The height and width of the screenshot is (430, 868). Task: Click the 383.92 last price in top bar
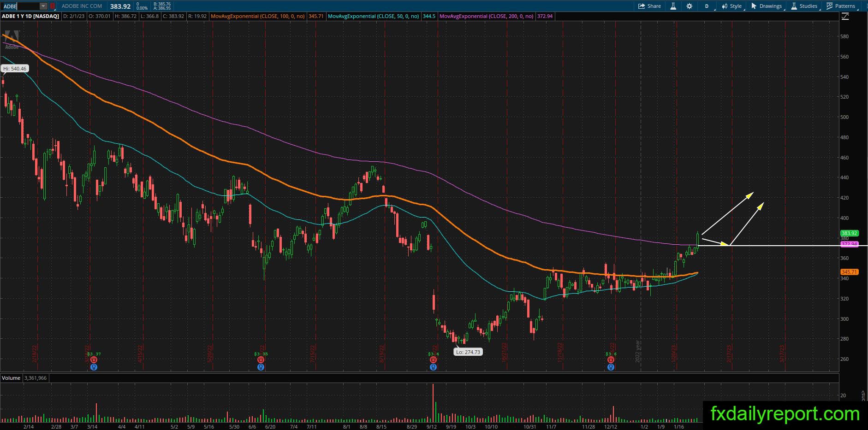[x=120, y=6]
